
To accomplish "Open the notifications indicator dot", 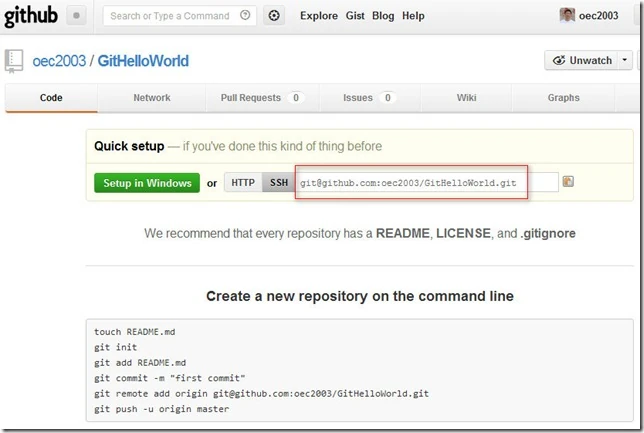I will (76, 16).
